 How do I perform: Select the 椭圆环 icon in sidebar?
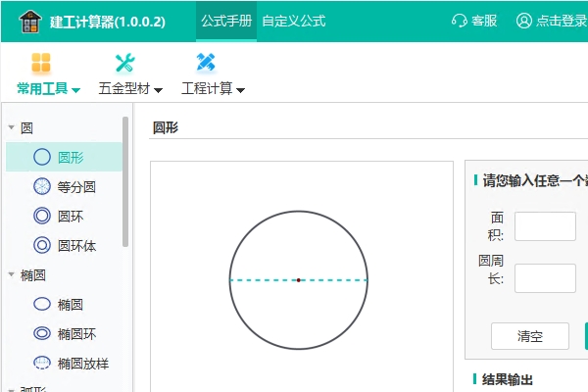tap(42, 334)
